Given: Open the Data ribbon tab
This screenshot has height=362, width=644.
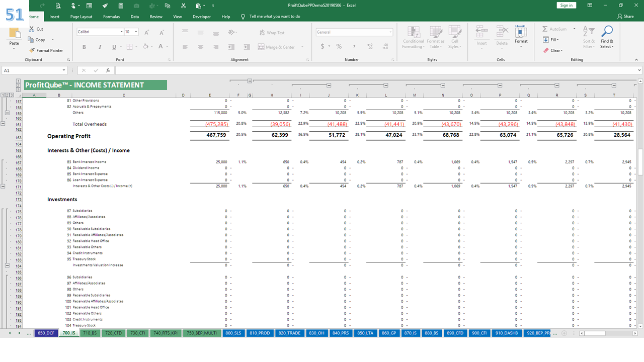Looking at the screenshot, I should pos(135,17).
